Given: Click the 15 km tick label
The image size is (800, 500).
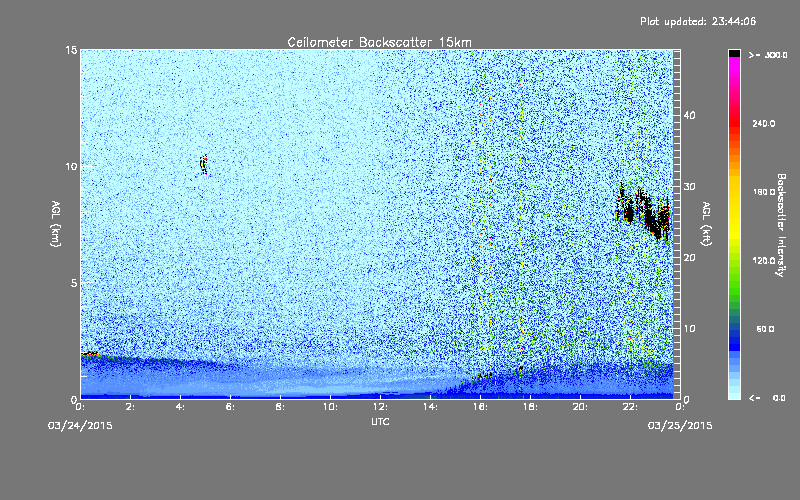Looking at the screenshot, I should (71, 50).
